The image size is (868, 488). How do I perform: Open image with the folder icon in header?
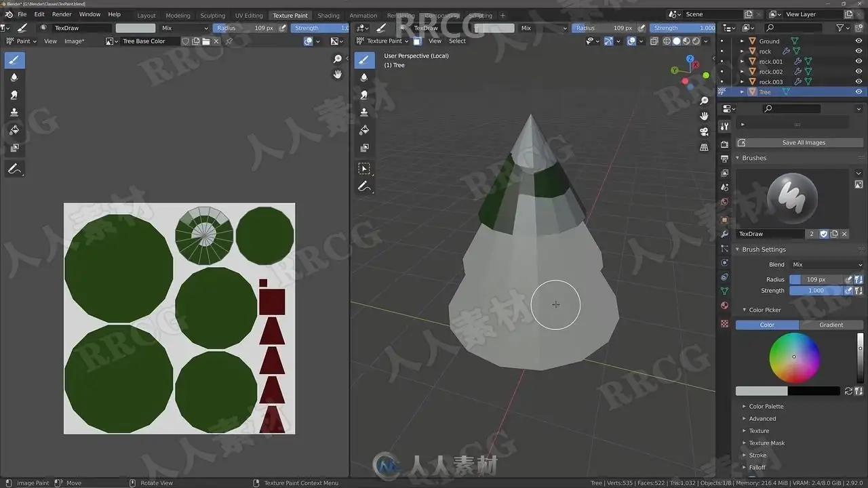coord(205,41)
